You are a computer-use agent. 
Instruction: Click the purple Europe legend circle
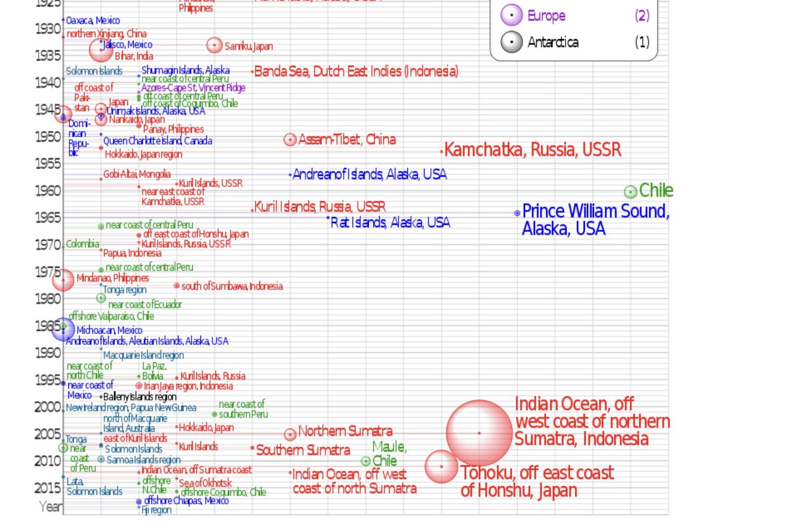(511, 15)
